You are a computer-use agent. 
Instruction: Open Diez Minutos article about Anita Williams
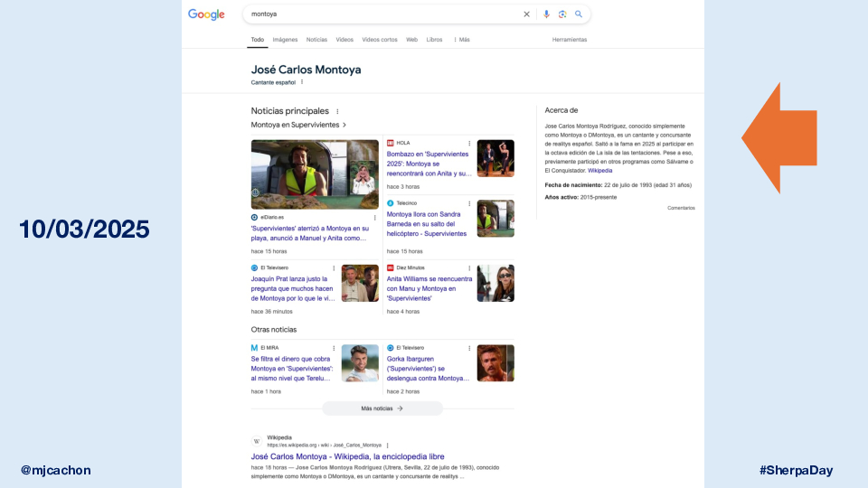point(429,289)
